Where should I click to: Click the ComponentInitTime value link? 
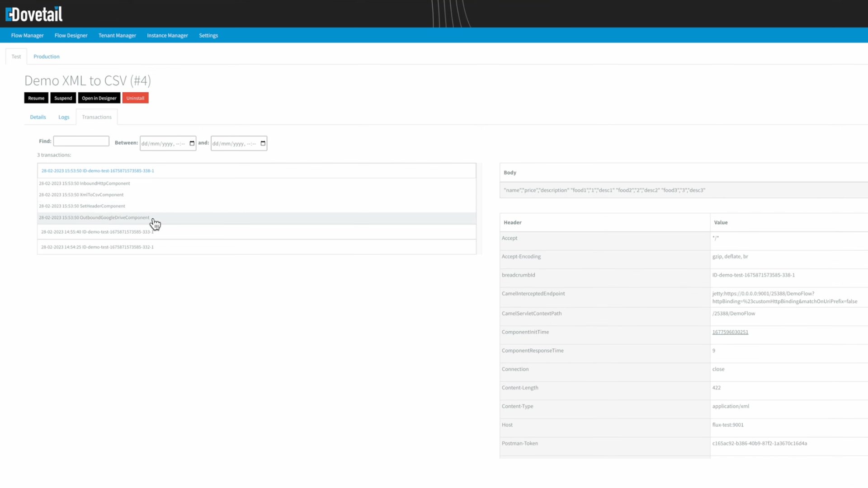coord(730,332)
